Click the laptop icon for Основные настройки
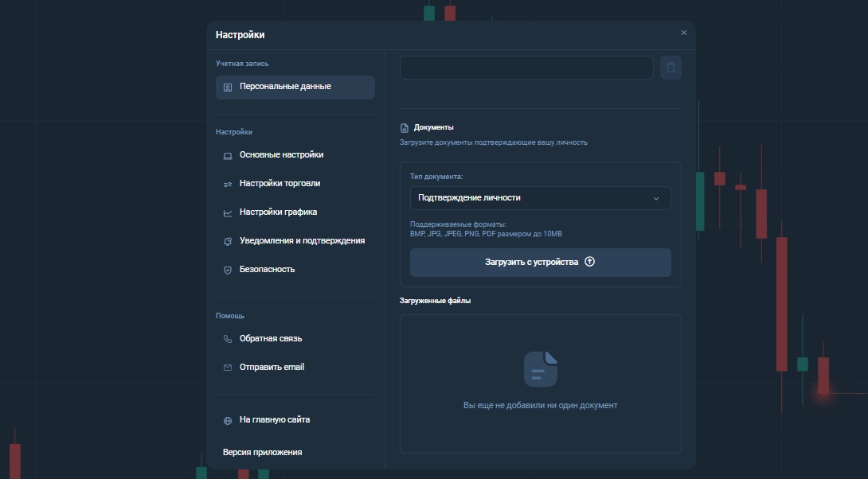 point(228,155)
